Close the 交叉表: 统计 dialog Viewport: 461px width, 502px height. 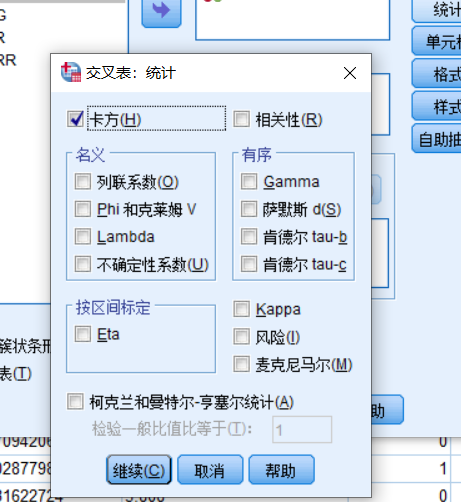[x=350, y=73]
